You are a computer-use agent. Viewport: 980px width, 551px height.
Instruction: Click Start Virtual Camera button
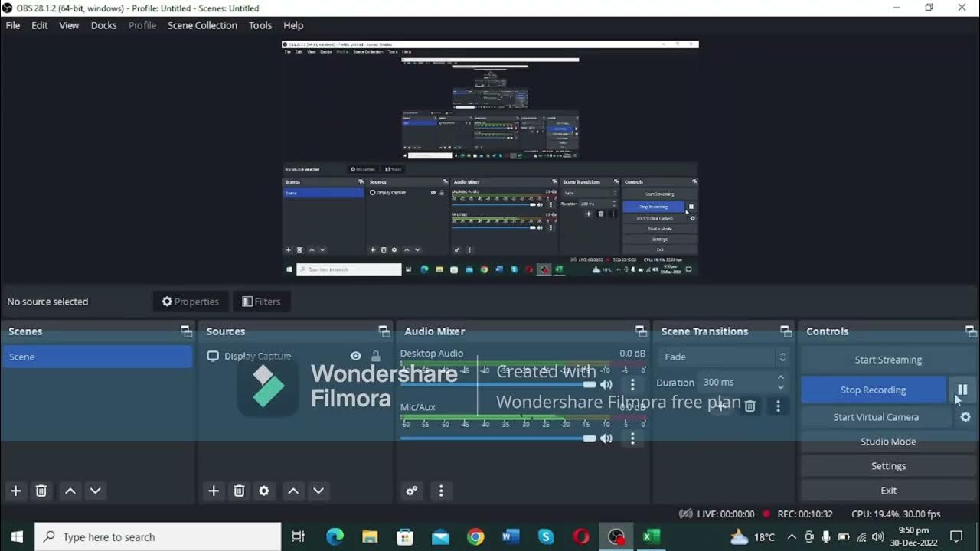[876, 417]
